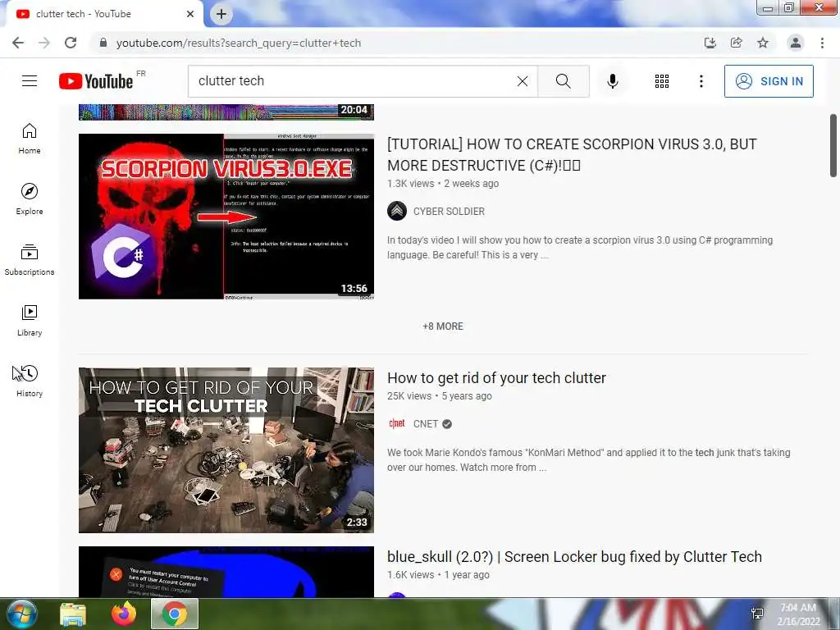Bookmark this page with the star

click(x=763, y=43)
